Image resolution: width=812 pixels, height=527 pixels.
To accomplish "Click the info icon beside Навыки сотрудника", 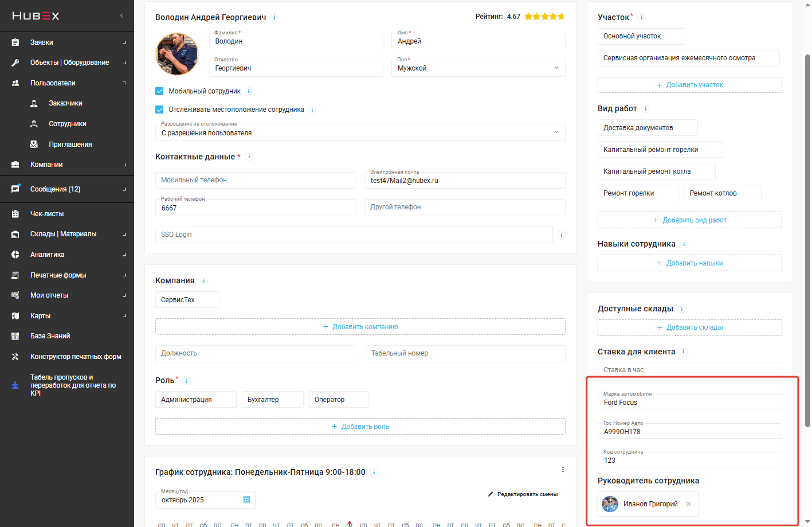I will 684,244.
